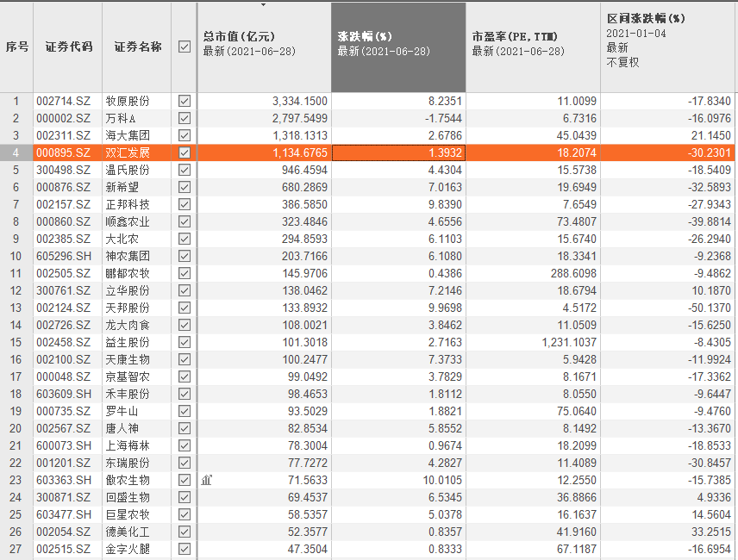Click stock name 神农集团
The image size is (738, 560).
128,256
